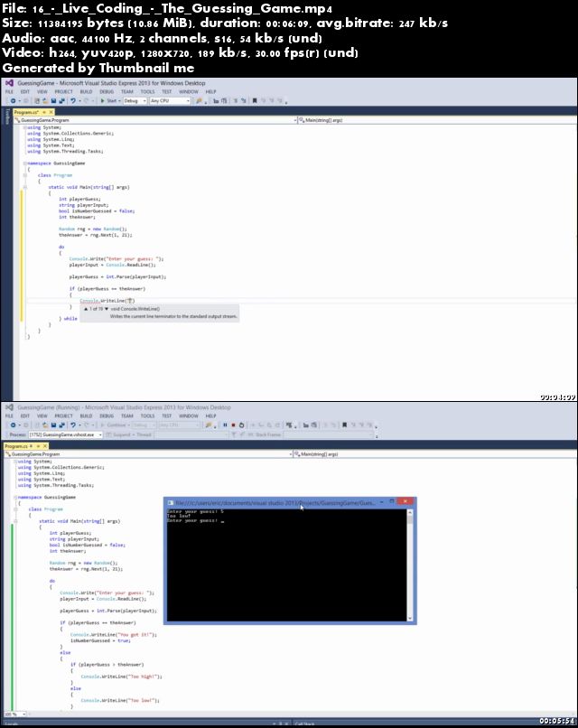Click the console window's vertical scrollbar
The height and width of the screenshot is (728, 578).
pyautogui.click(x=409, y=565)
